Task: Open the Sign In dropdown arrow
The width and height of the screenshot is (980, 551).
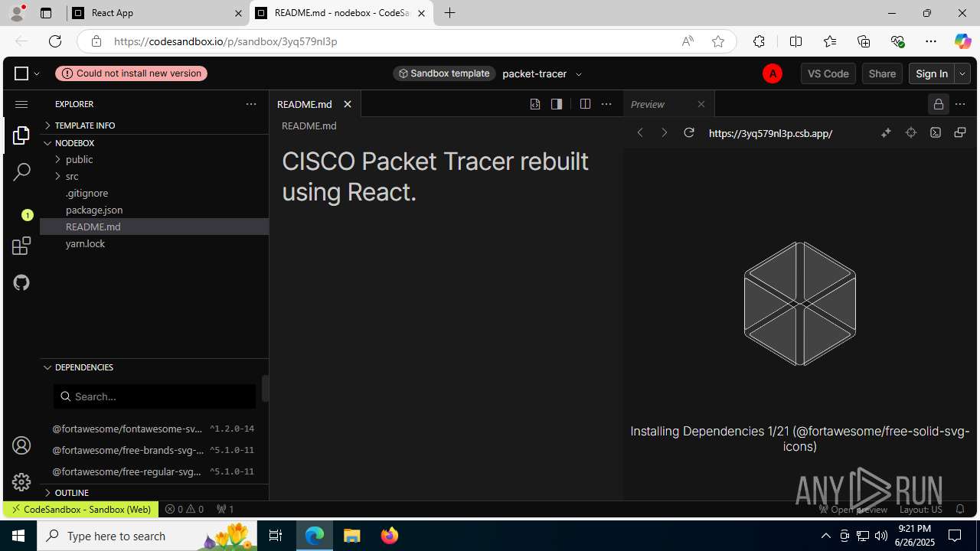Action: click(x=962, y=73)
